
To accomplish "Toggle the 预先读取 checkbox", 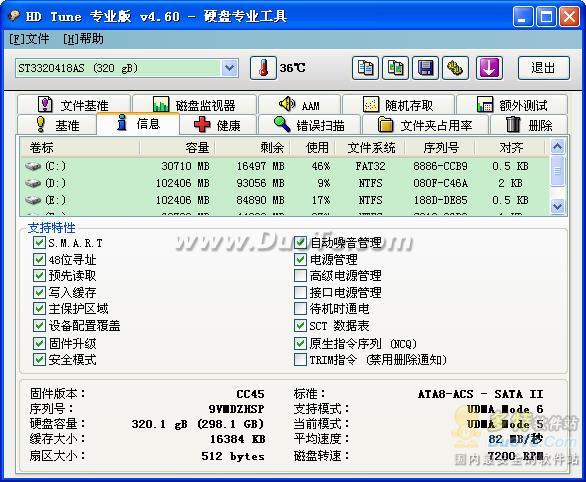I will pos(39,276).
